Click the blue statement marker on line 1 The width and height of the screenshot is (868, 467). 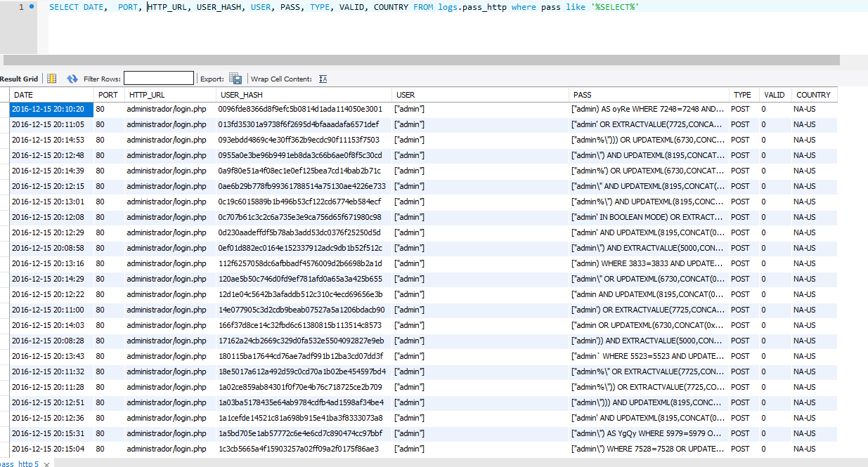(32, 6)
